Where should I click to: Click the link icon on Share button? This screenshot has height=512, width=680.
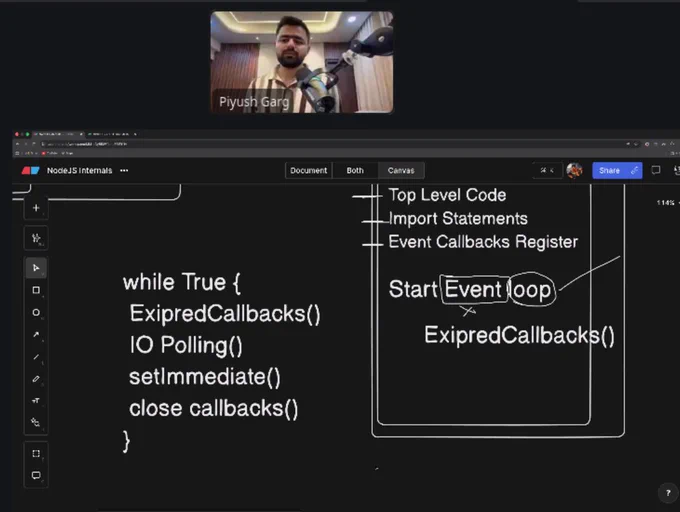pyautogui.click(x=634, y=170)
